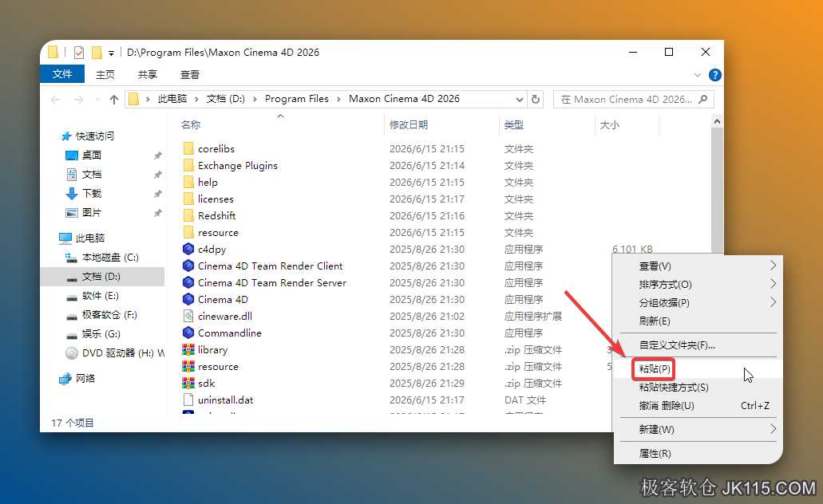Image resolution: width=823 pixels, height=504 pixels.
Task: Go up one folder level arrow
Action: [x=114, y=99]
